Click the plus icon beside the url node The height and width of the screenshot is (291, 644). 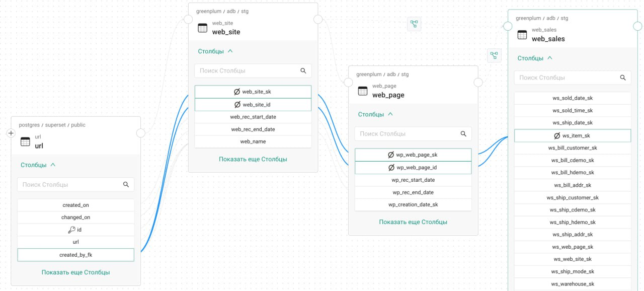click(x=11, y=133)
